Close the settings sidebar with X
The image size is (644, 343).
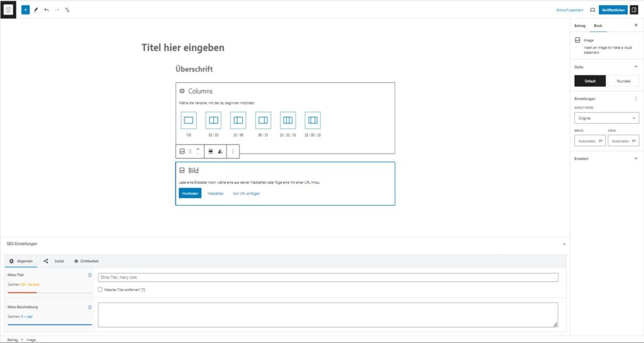tap(636, 25)
